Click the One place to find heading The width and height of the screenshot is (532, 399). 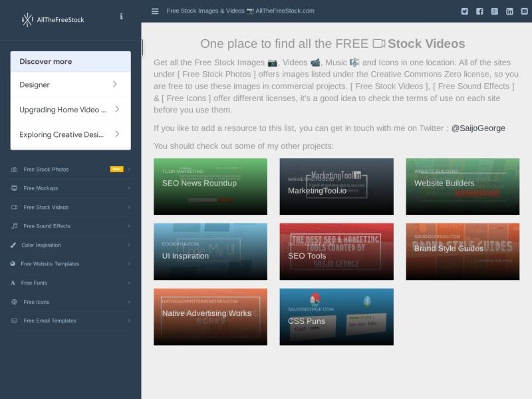pos(332,44)
